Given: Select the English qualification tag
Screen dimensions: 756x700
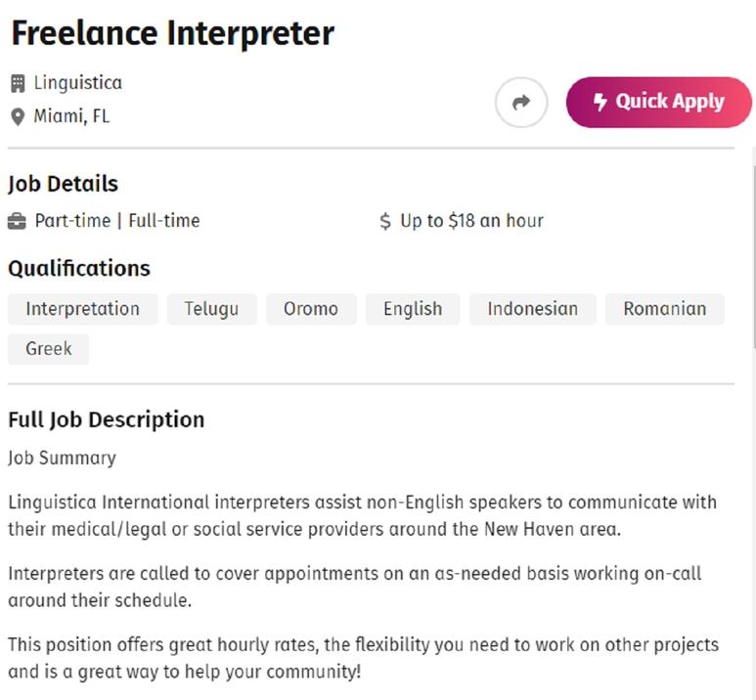Looking at the screenshot, I should pyautogui.click(x=413, y=309).
